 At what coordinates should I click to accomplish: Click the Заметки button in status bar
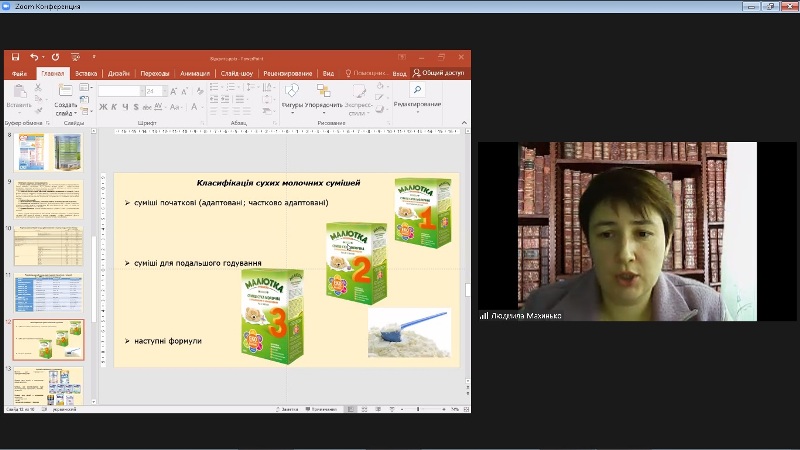pyautogui.click(x=289, y=409)
